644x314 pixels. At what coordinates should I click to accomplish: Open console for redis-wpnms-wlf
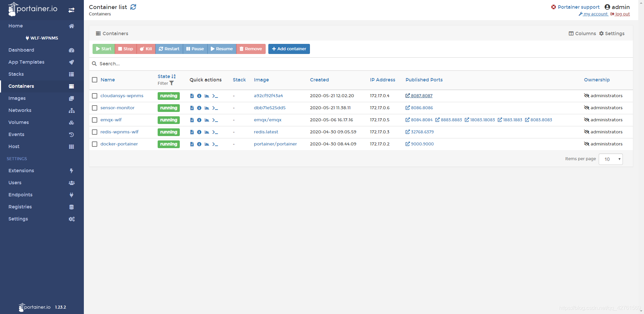coord(215,132)
